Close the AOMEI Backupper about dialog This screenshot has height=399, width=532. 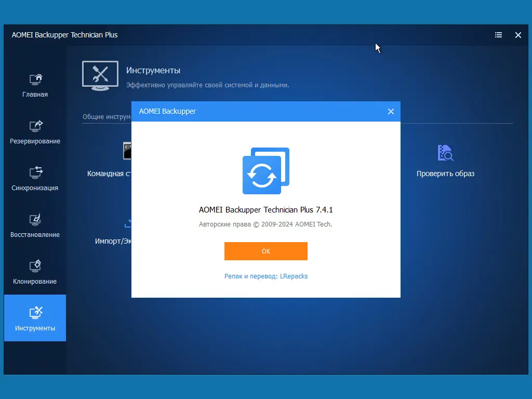(x=391, y=111)
